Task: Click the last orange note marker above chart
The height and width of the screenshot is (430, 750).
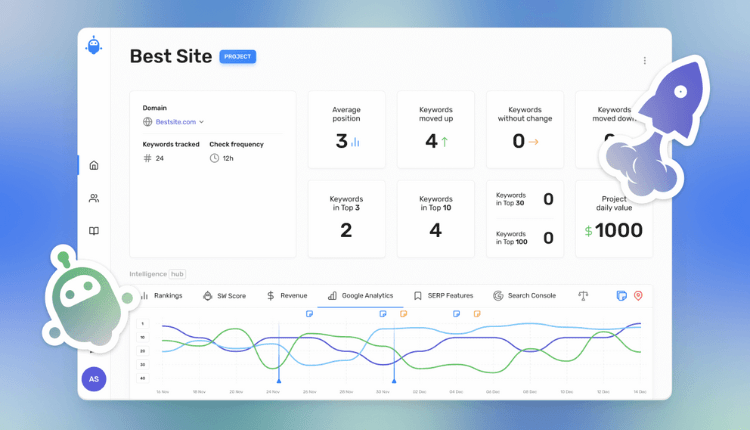Action: [477, 314]
